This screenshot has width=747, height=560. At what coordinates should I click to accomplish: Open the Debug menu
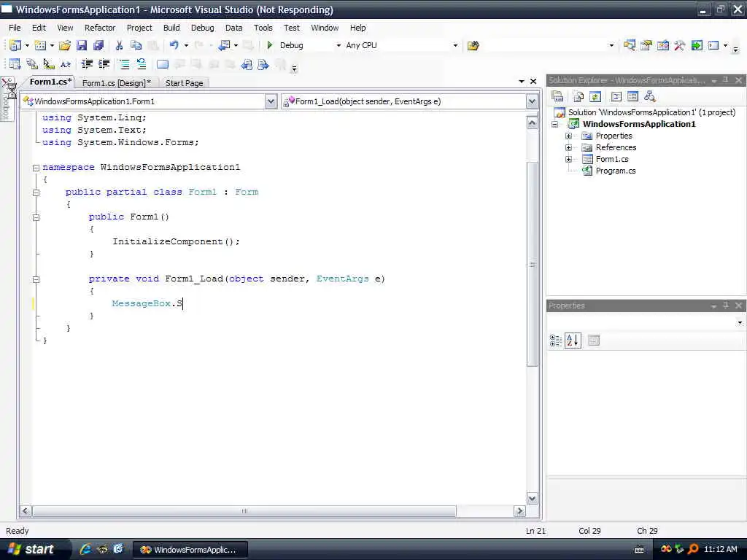pyautogui.click(x=203, y=28)
